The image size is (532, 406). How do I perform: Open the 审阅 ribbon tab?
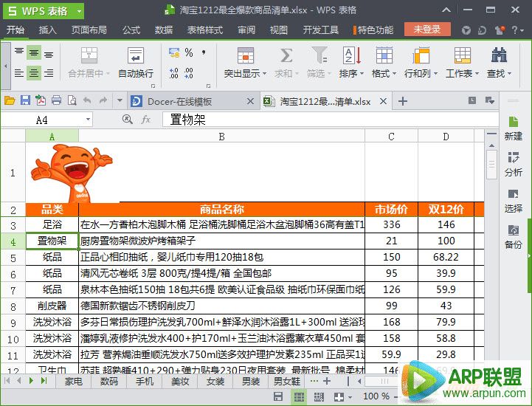pos(246,30)
